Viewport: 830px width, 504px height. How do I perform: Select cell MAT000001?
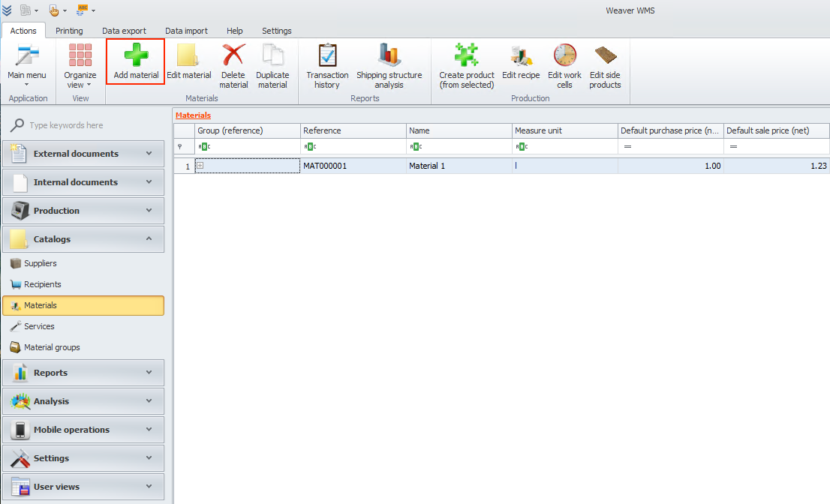point(353,166)
